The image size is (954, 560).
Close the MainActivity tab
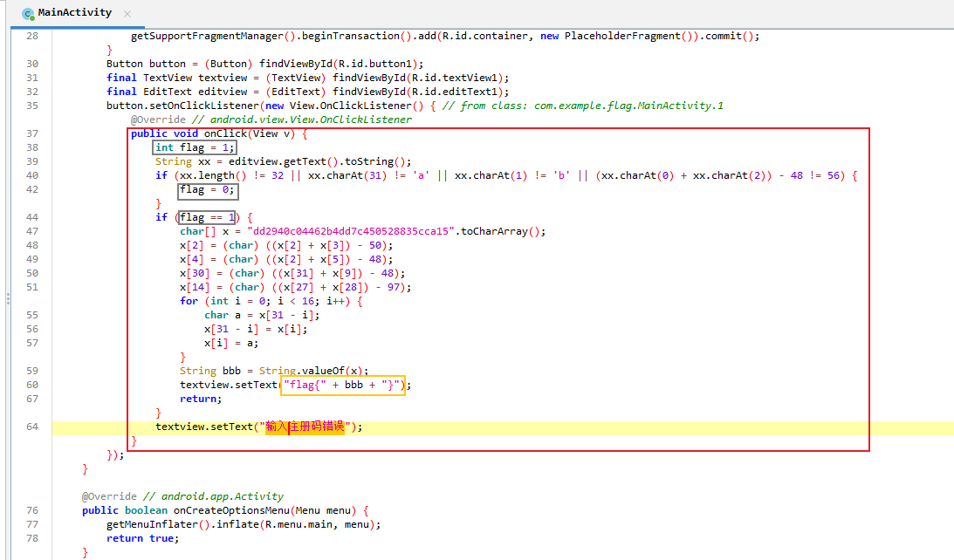127,14
